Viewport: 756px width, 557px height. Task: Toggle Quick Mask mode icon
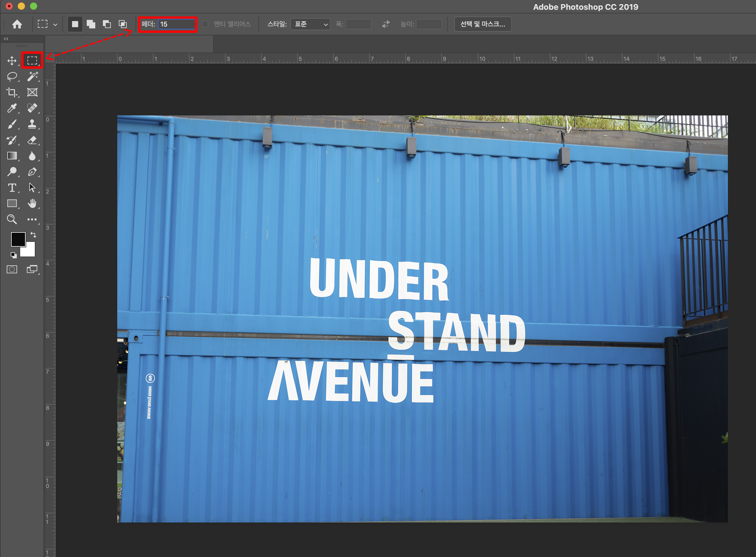click(x=12, y=269)
